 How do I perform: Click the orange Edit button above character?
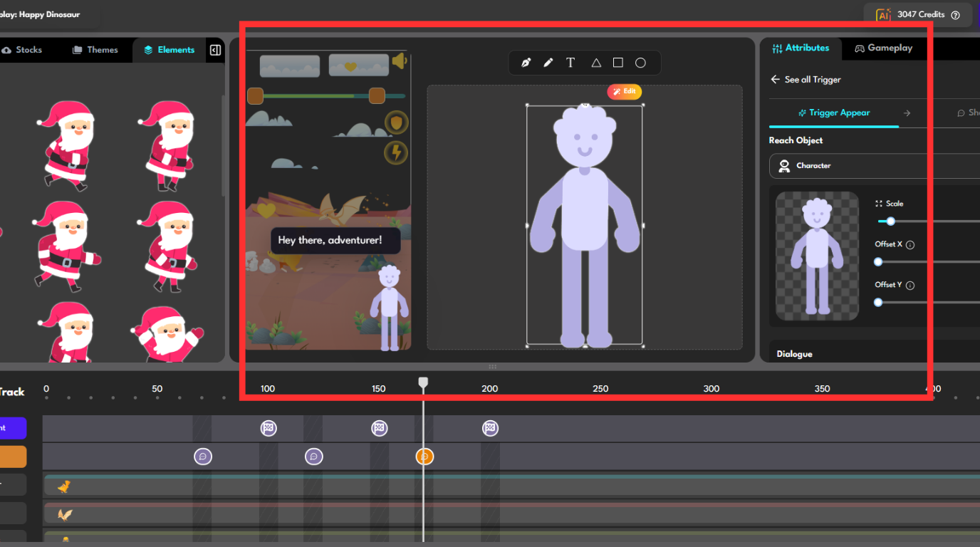pos(625,92)
